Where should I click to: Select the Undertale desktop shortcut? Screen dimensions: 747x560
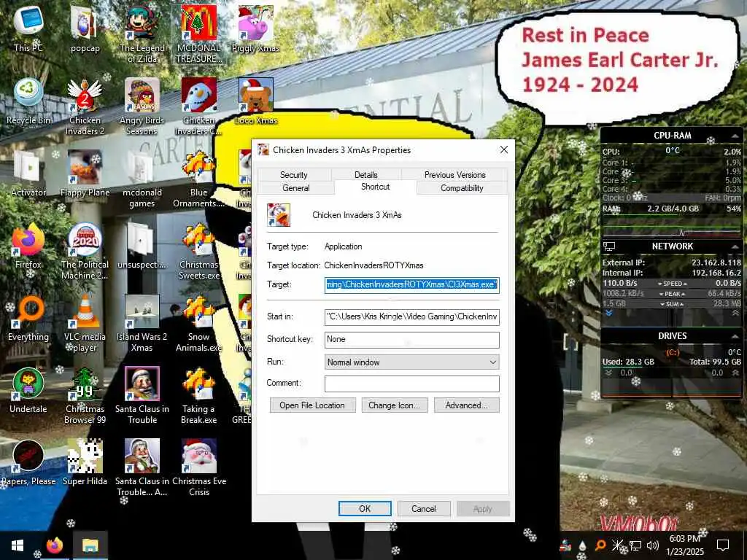coord(28,391)
